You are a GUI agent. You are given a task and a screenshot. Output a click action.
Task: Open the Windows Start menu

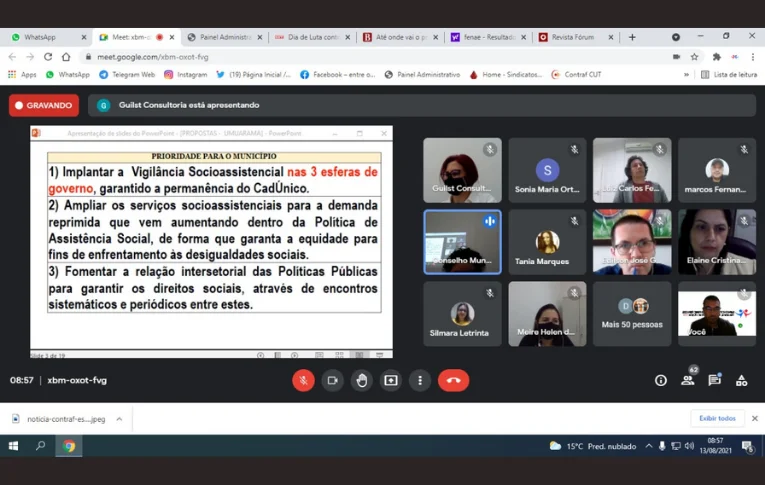(x=13, y=446)
